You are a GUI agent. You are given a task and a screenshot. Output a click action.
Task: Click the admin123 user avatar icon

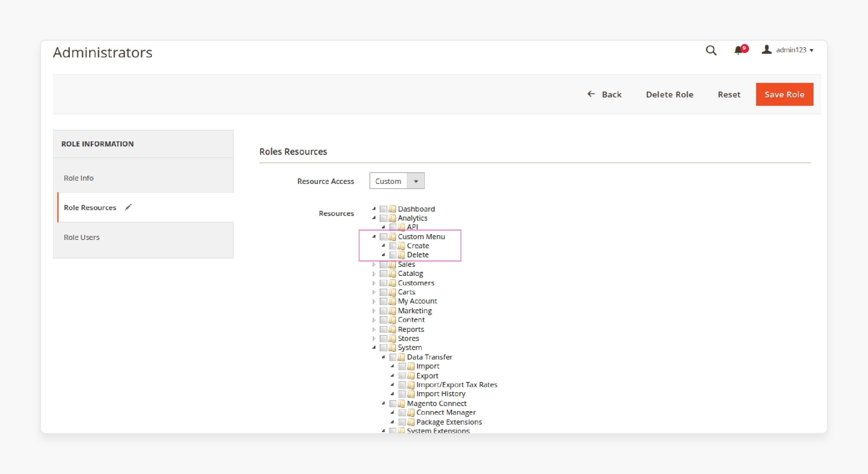pyautogui.click(x=767, y=50)
